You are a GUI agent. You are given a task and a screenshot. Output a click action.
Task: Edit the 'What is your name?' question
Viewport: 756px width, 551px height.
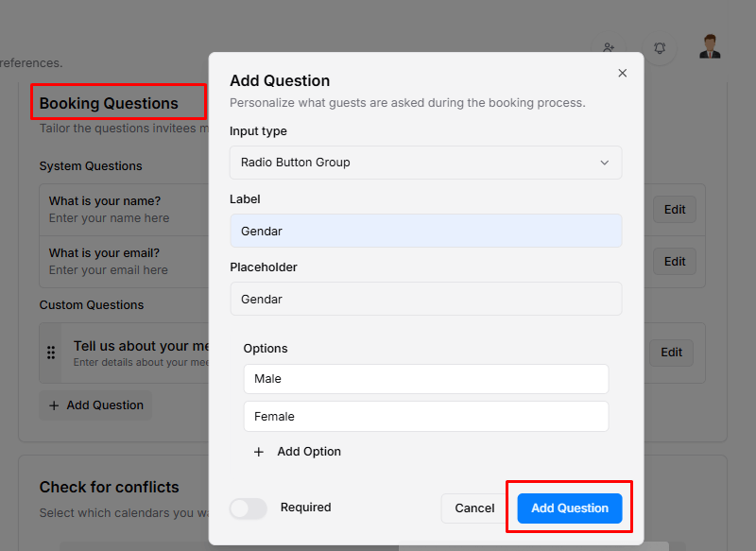pyautogui.click(x=674, y=210)
